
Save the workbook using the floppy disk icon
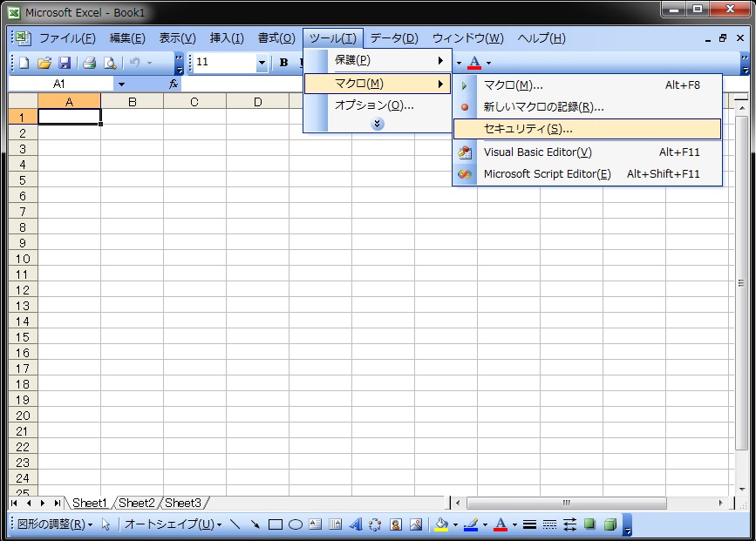coord(65,63)
